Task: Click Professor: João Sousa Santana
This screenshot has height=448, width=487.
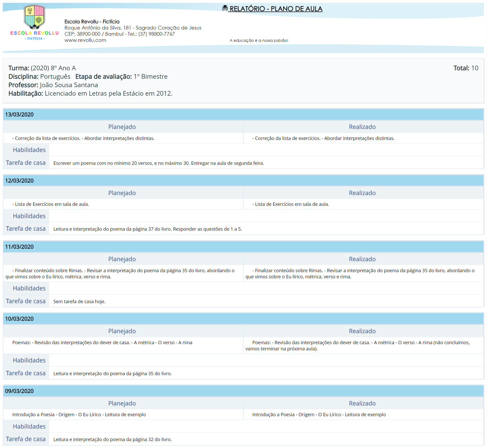Action: point(53,85)
